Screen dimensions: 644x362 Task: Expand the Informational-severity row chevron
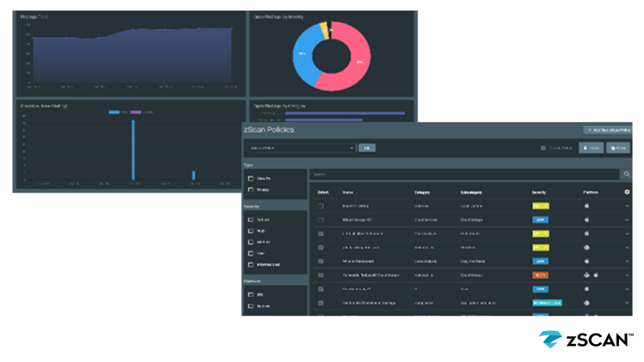coord(627,303)
